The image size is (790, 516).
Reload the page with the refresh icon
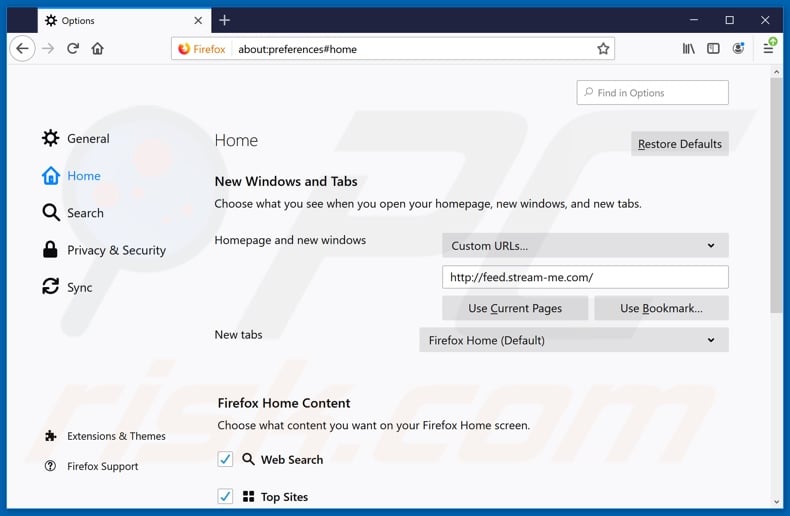pos(73,49)
